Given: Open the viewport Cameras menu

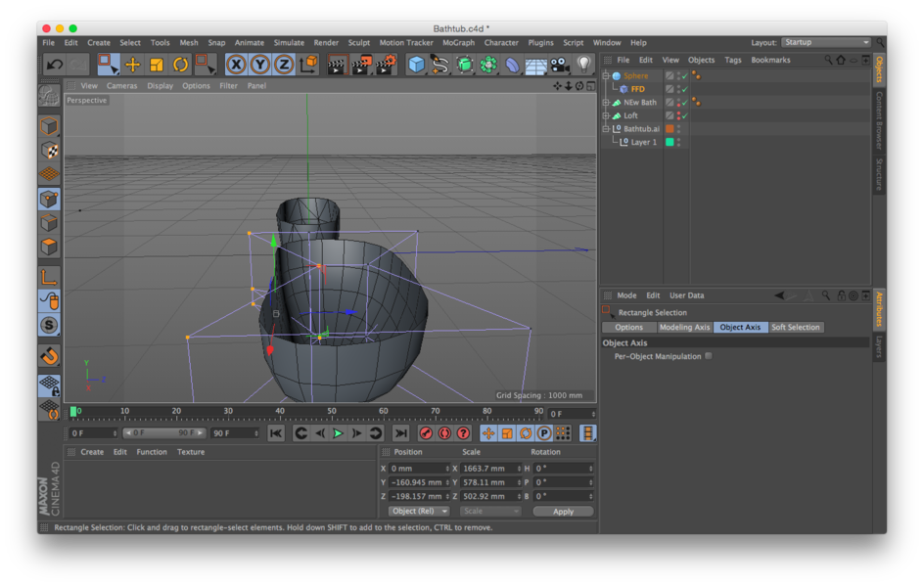Looking at the screenshot, I should 122,86.
